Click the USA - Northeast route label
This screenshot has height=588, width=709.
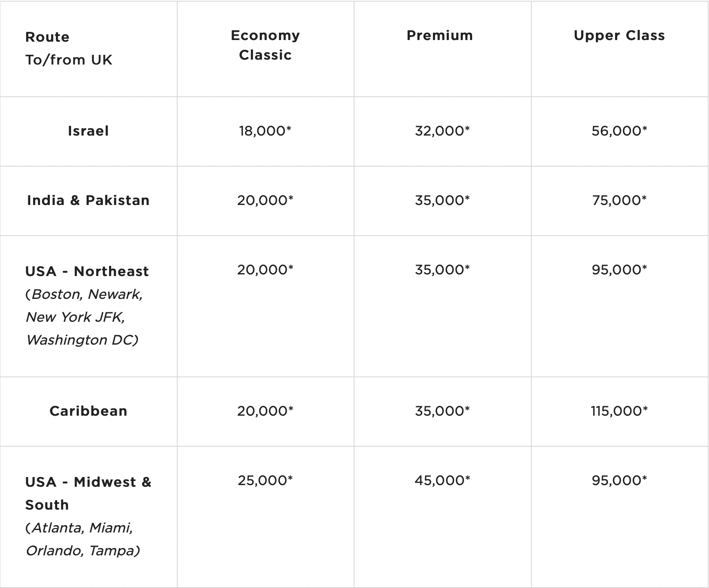(87, 272)
